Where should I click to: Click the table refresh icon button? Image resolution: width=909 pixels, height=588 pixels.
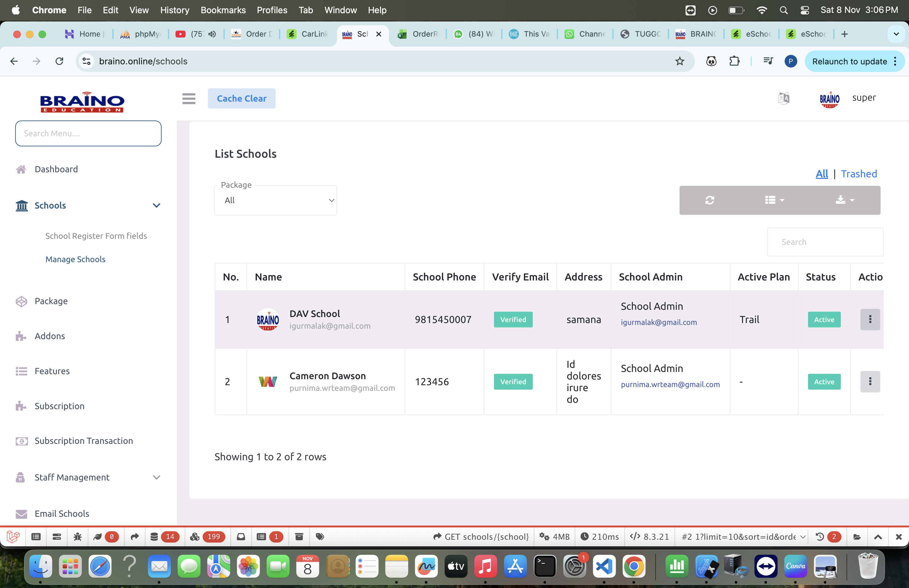pos(710,200)
